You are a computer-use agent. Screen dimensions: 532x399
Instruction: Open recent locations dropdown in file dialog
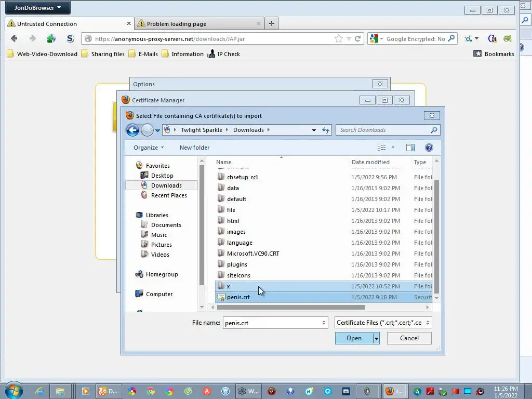point(157,130)
